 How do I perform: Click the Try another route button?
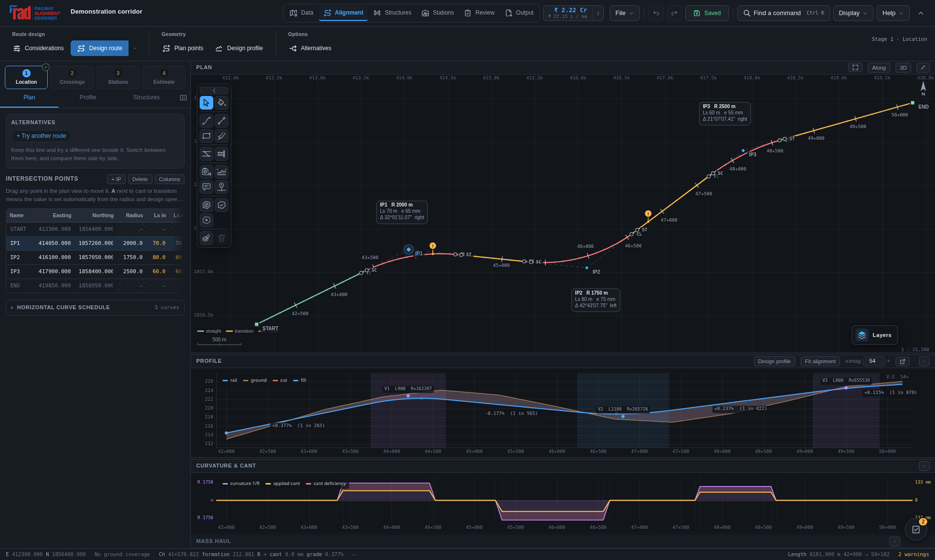(41, 136)
